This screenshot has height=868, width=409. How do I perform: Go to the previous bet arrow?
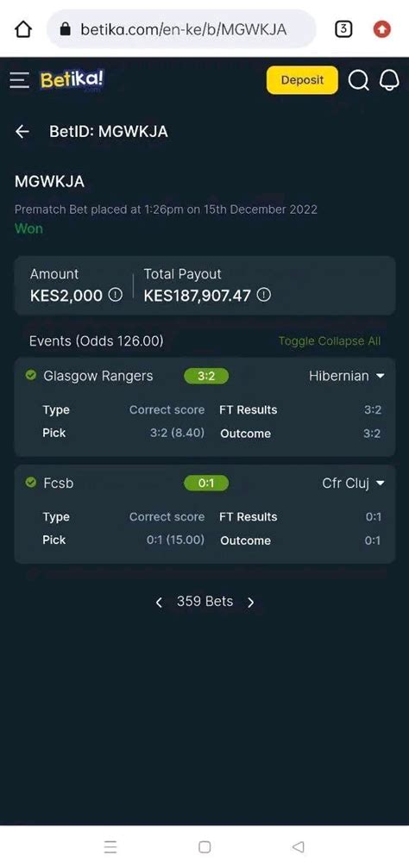(x=159, y=603)
